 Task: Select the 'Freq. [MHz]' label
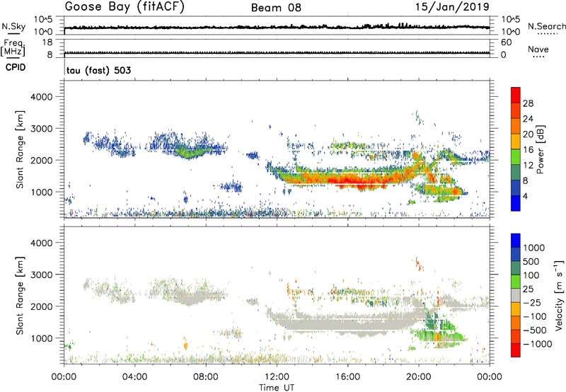click(13, 47)
